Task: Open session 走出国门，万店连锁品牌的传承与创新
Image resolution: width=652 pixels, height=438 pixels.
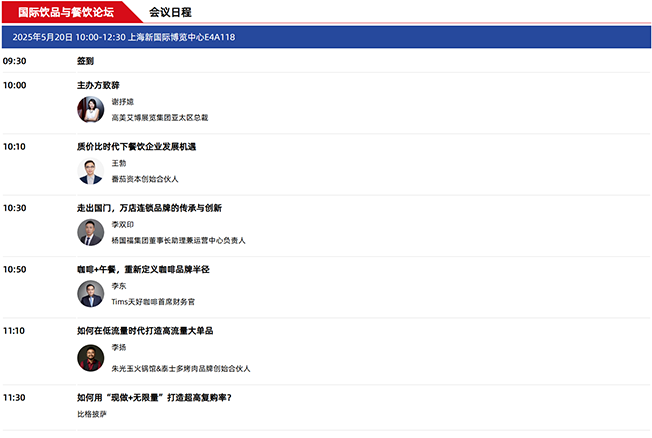Action: [x=149, y=208]
